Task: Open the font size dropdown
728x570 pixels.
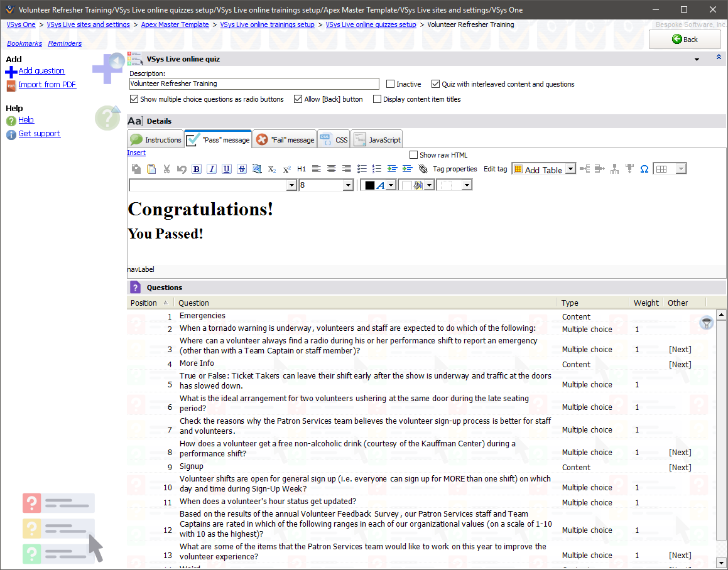Action: 348,185
